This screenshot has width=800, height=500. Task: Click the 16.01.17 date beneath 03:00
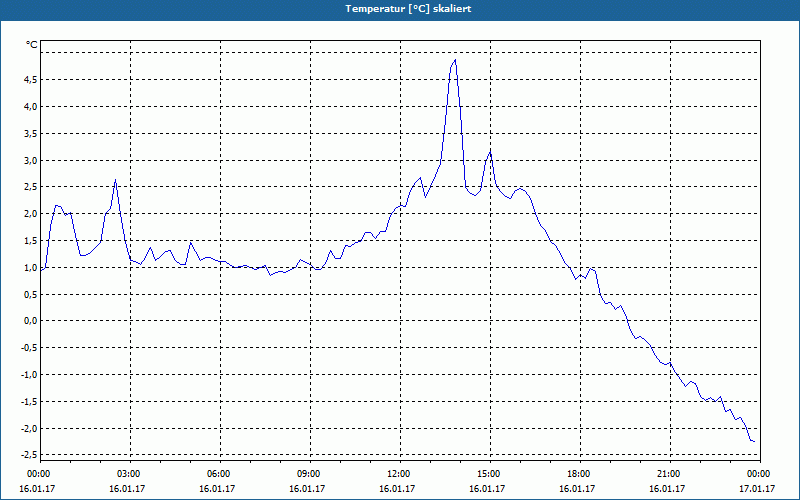point(127,489)
